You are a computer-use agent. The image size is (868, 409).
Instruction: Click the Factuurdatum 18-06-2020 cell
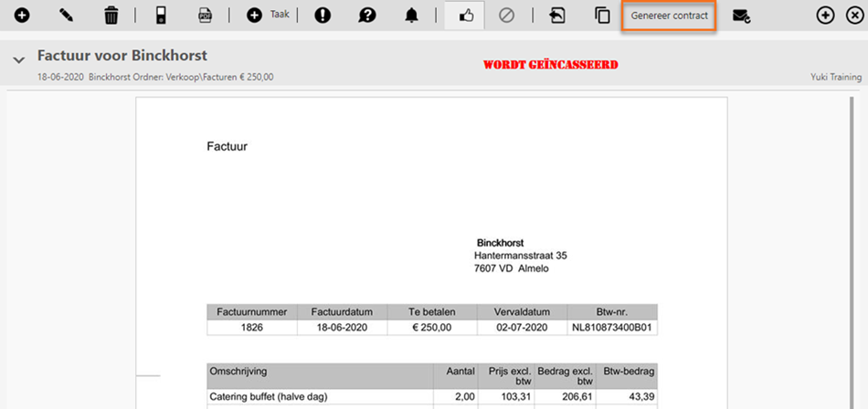click(342, 327)
